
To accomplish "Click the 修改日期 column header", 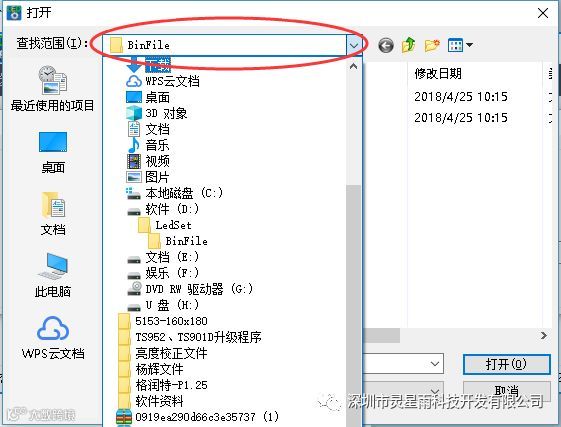I will tap(438, 74).
